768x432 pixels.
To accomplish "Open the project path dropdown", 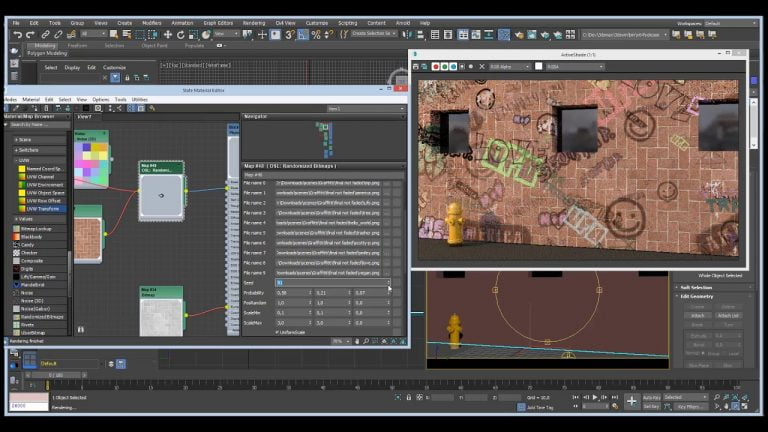I will [x=624, y=35].
